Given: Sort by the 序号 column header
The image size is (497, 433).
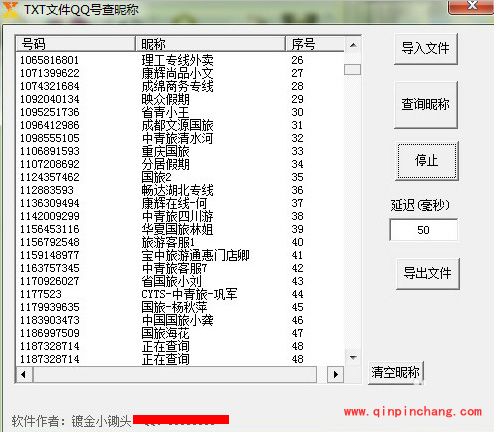Looking at the screenshot, I should tap(315, 44).
